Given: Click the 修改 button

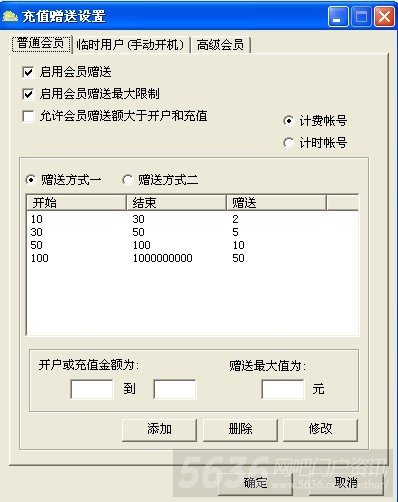Looking at the screenshot, I should 320,430.
